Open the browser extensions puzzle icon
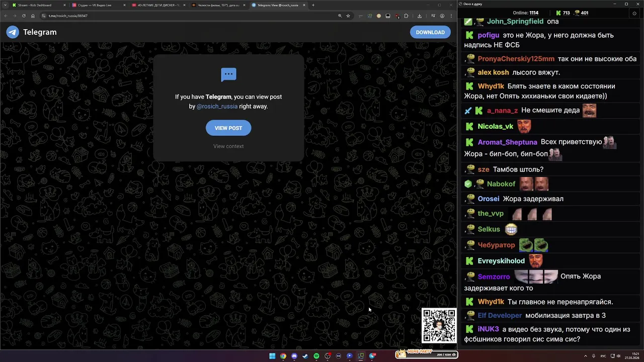Image resolution: width=644 pixels, height=362 pixels. pyautogui.click(x=406, y=16)
